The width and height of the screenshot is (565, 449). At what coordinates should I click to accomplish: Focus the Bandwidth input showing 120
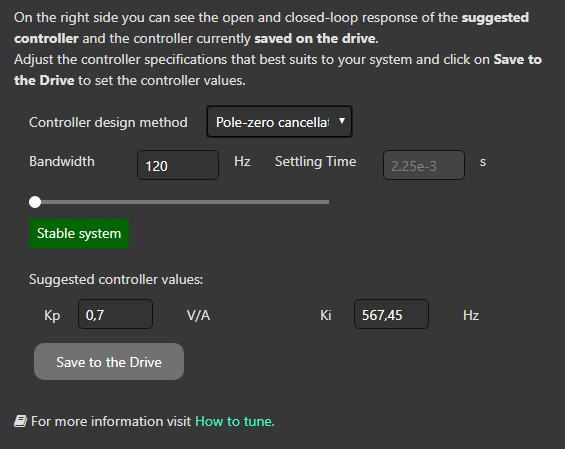[178, 165]
